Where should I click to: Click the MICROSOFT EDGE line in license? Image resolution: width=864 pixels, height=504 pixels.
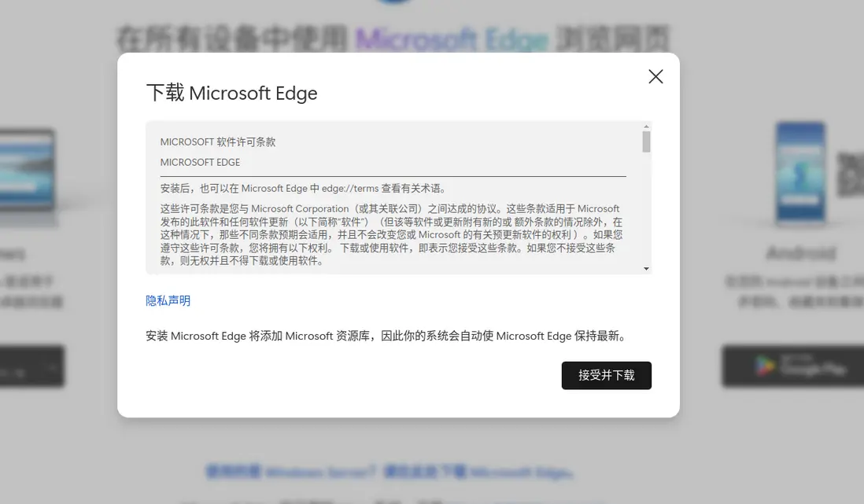(x=200, y=162)
